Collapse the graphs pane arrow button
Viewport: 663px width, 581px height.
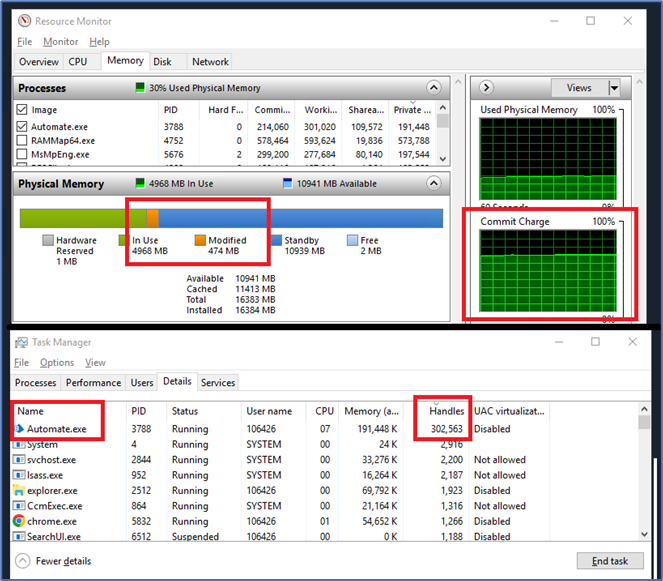tap(486, 88)
